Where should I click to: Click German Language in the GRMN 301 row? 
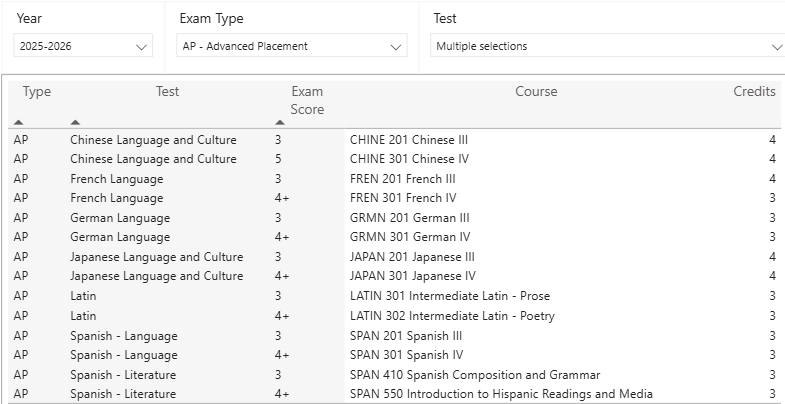[120, 237]
